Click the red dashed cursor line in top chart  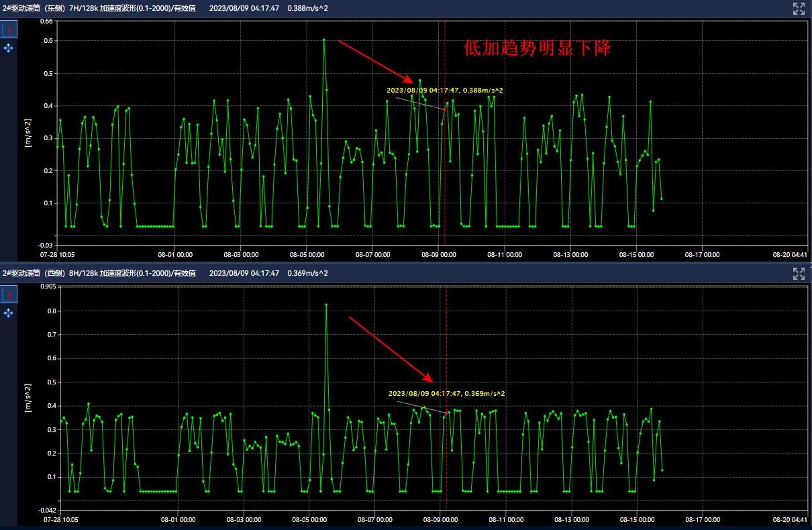point(445,168)
